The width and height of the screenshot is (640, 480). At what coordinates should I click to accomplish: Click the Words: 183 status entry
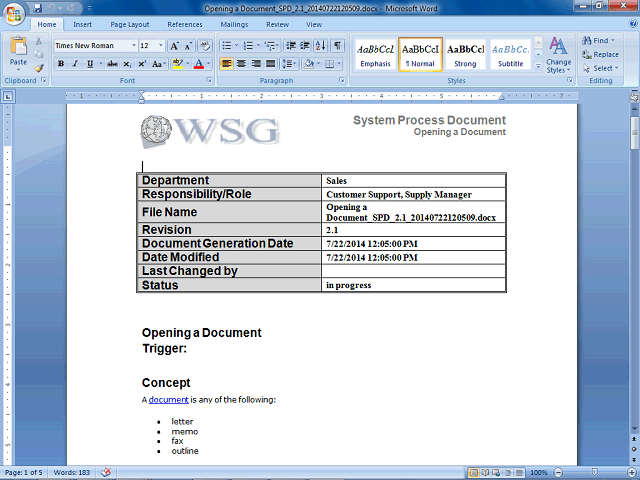click(x=71, y=473)
